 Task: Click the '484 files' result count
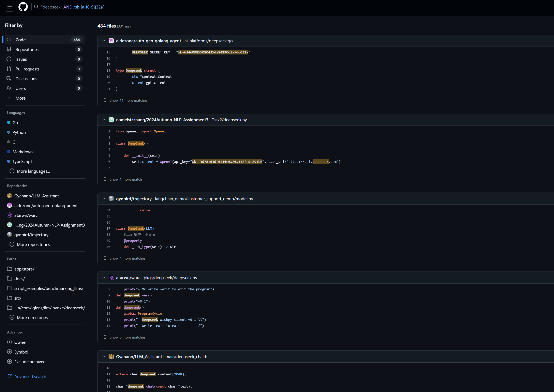107,26
